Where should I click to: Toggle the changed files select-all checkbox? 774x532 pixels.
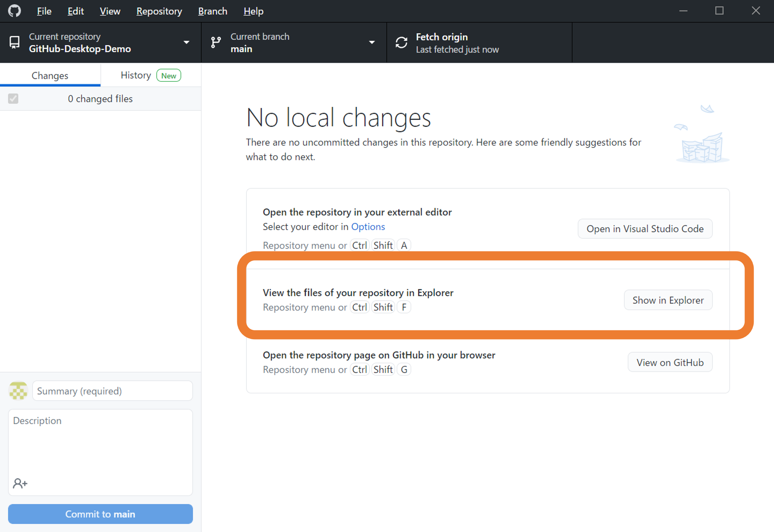pos(13,99)
